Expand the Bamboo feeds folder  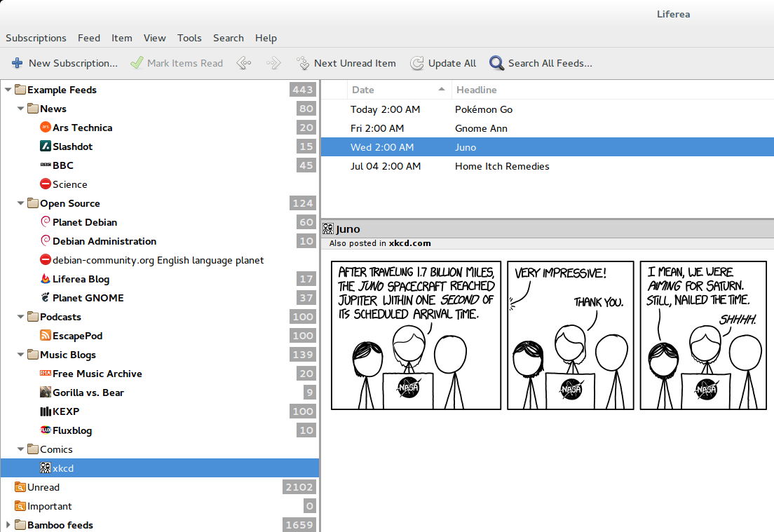click(8, 524)
